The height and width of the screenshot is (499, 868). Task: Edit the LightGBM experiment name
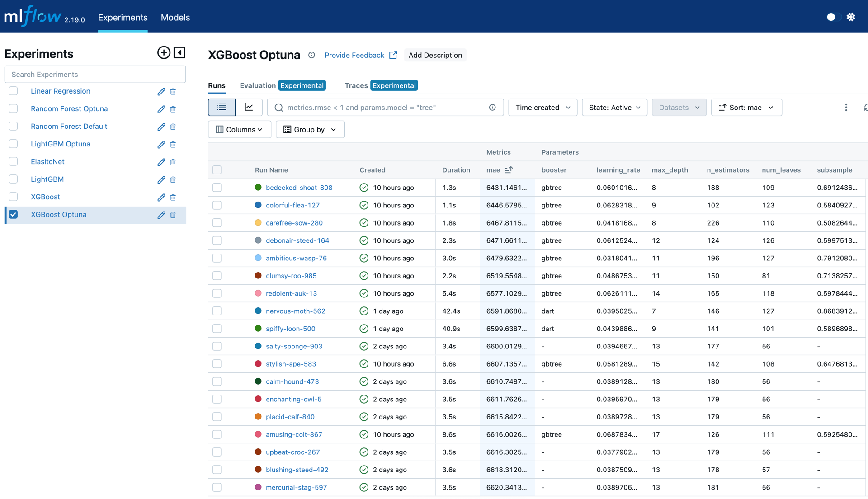161,179
